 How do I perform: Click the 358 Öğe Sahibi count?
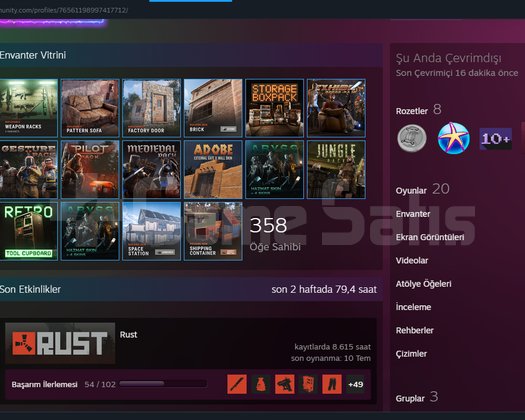coord(275,233)
